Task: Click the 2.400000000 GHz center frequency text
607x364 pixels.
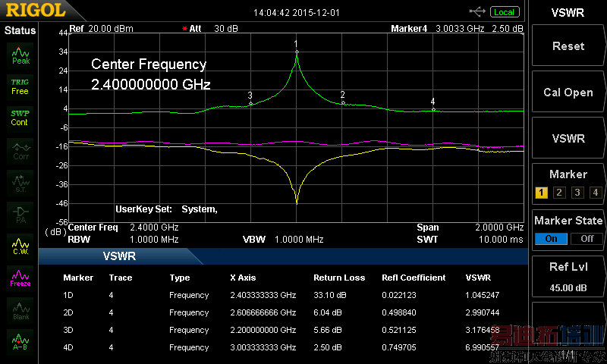Action: click(150, 84)
